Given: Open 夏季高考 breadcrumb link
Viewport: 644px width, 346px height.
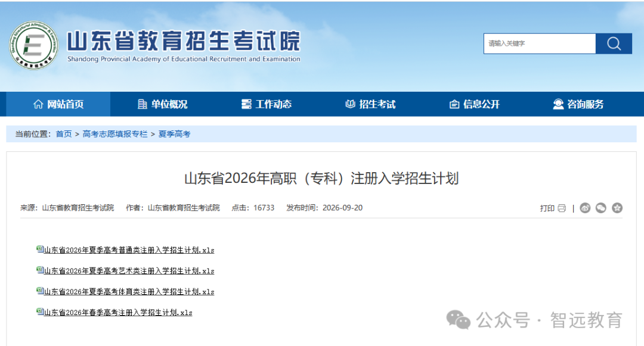Looking at the screenshot, I should [x=175, y=134].
